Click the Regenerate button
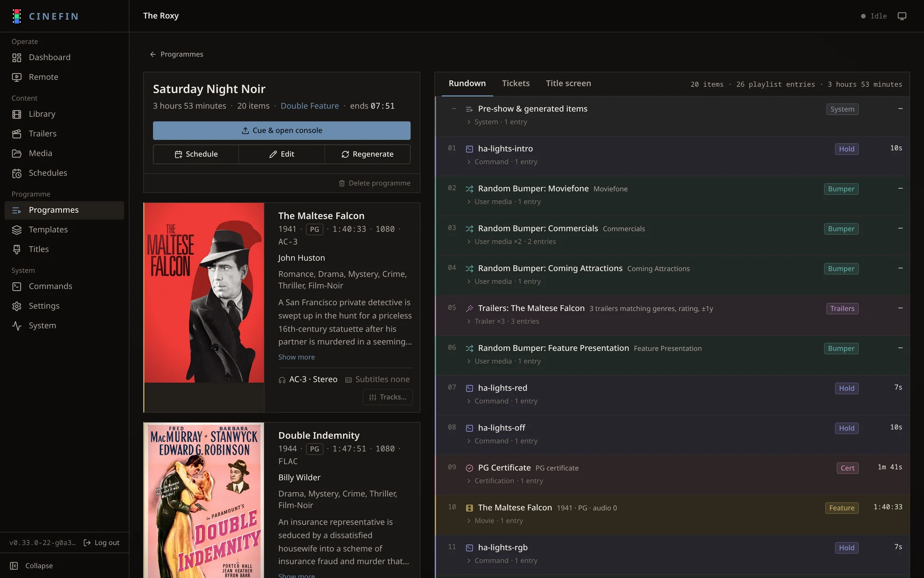The width and height of the screenshot is (924, 578). tap(367, 154)
